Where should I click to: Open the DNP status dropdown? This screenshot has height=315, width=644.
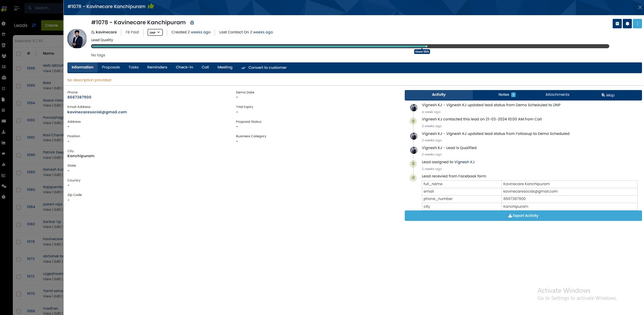pos(155,32)
